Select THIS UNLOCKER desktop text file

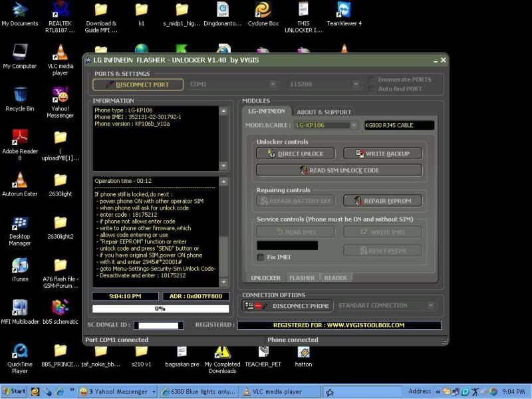pyautogui.click(x=303, y=17)
